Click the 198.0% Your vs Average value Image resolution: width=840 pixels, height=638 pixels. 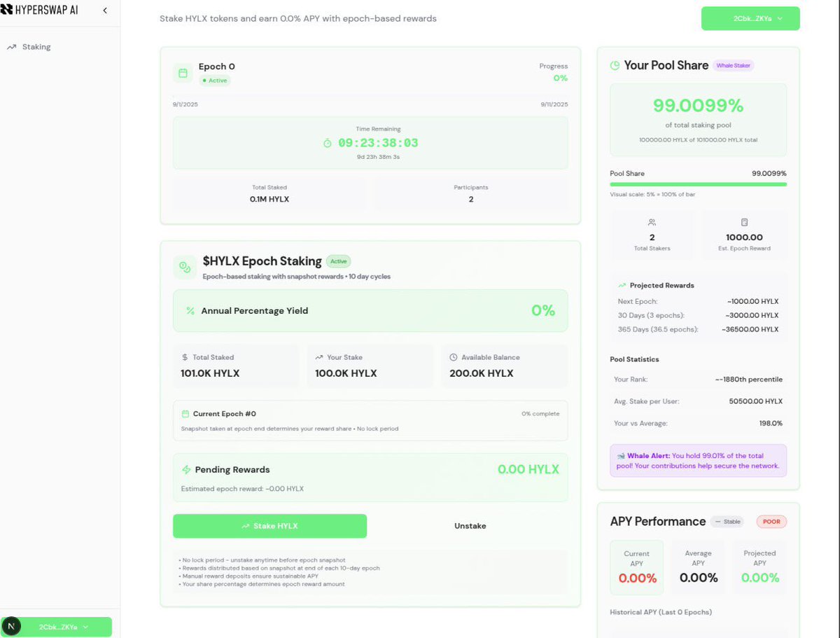tap(769, 423)
